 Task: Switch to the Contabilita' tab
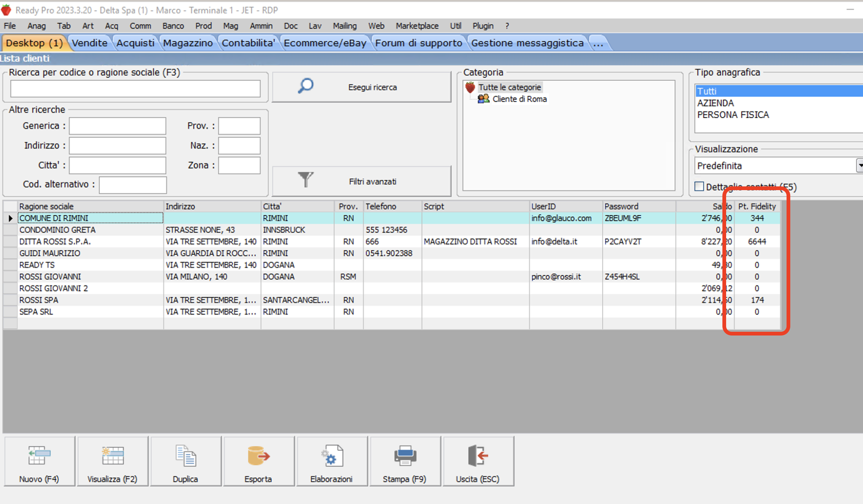(248, 43)
